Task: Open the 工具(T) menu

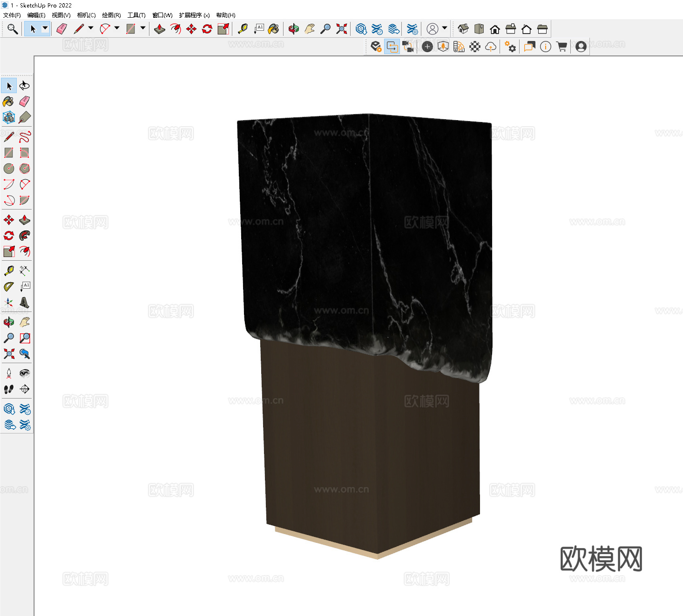Action: (136, 15)
